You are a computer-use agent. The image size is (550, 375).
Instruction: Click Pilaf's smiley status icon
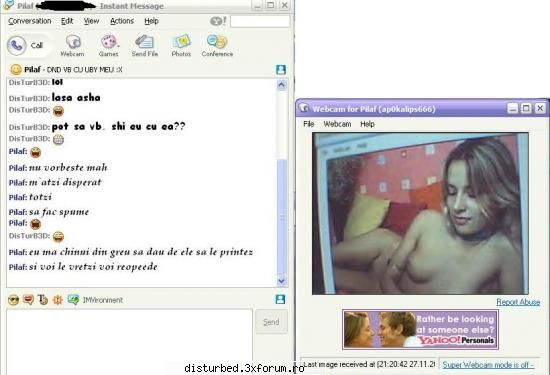[16, 69]
